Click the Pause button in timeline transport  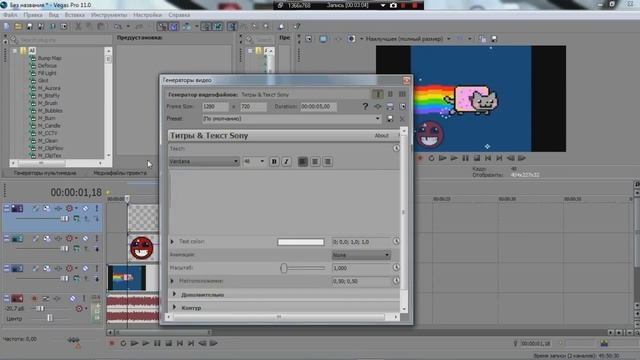point(157,344)
